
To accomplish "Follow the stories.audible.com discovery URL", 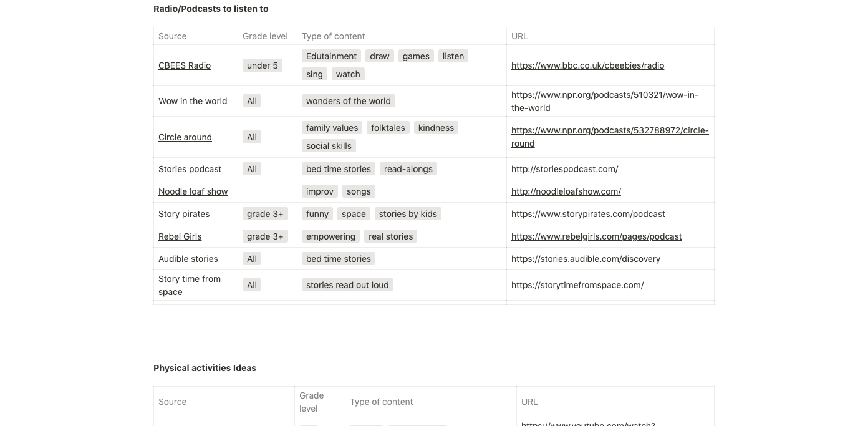I will click(x=586, y=259).
